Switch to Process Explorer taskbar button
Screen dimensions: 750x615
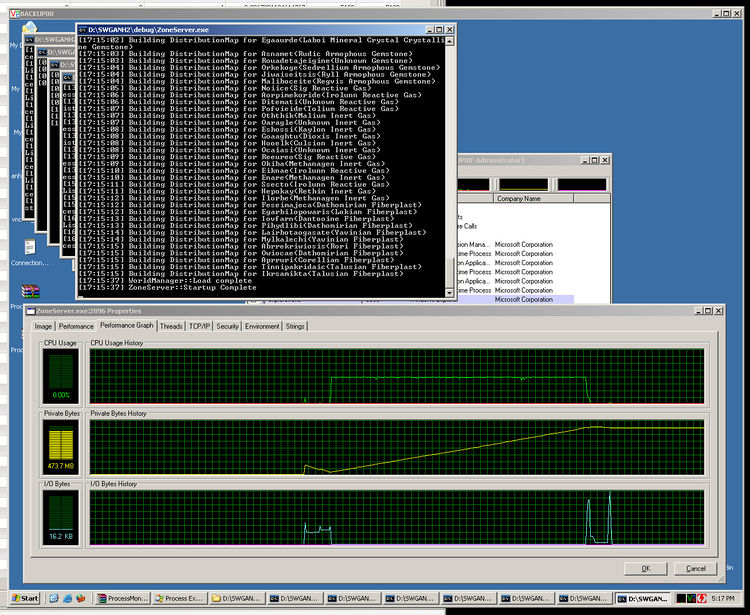tap(180, 598)
